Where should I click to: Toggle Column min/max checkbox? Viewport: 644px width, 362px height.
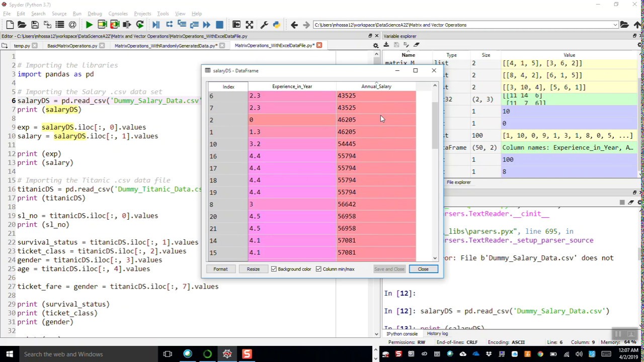[x=318, y=269]
